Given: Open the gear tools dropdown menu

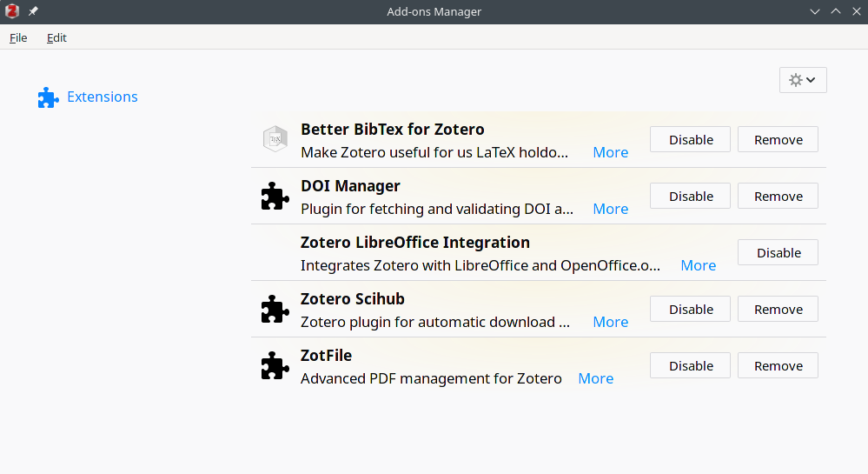Looking at the screenshot, I should click(x=803, y=80).
